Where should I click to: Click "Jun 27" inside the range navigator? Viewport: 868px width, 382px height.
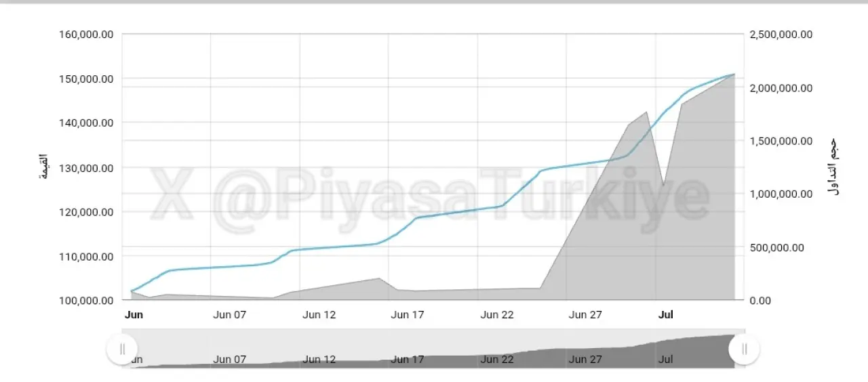click(585, 360)
